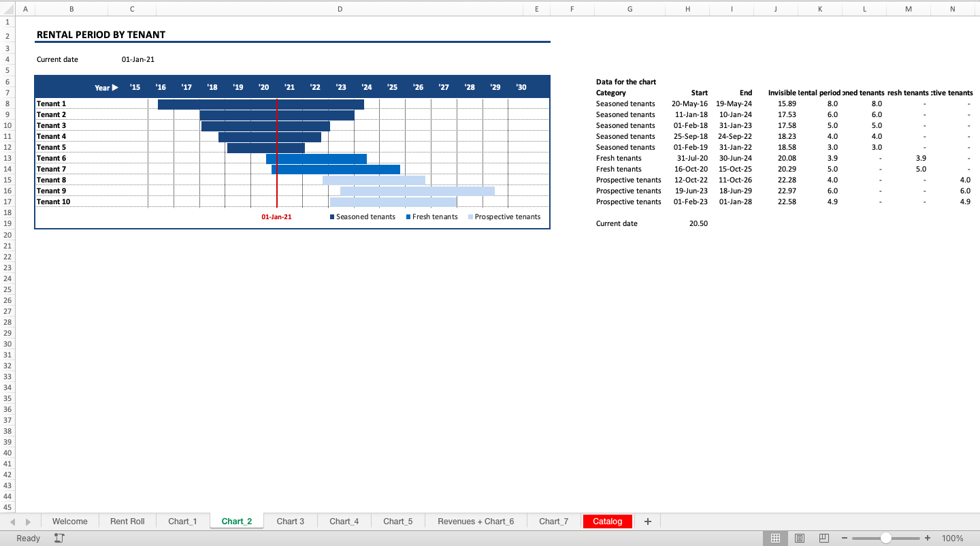
Task: Click the zoom in plus icon
Action: click(x=927, y=538)
